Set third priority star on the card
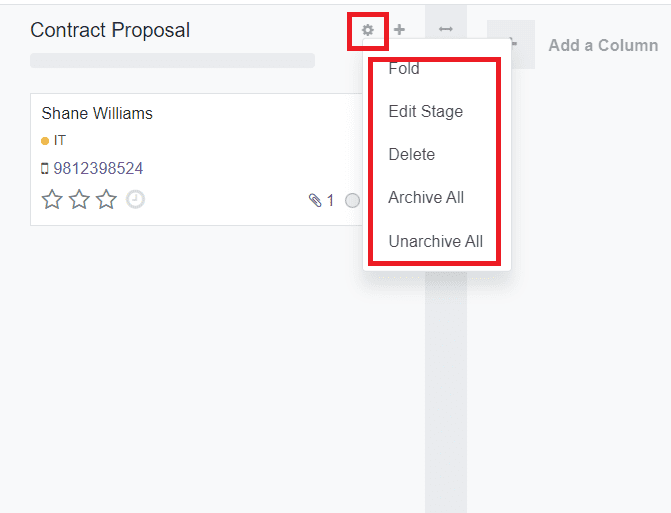This screenshot has width=671, height=513. pyautogui.click(x=106, y=200)
